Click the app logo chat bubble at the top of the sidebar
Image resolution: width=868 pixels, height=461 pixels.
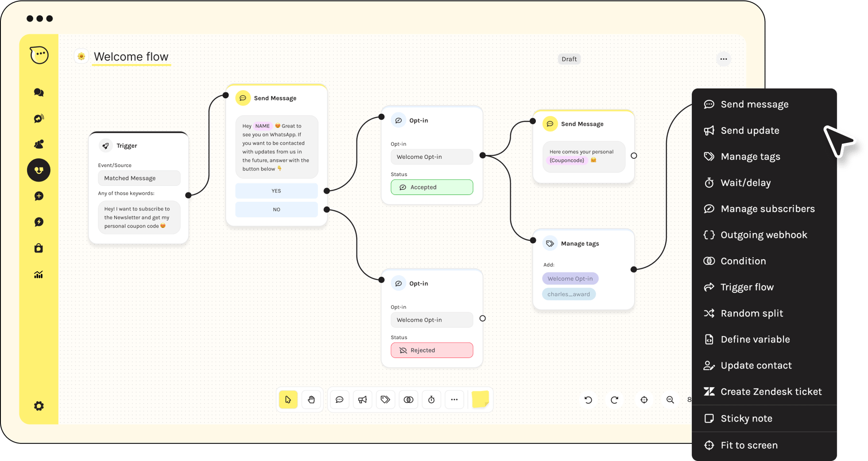pyautogui.click(x=39, y=55)
